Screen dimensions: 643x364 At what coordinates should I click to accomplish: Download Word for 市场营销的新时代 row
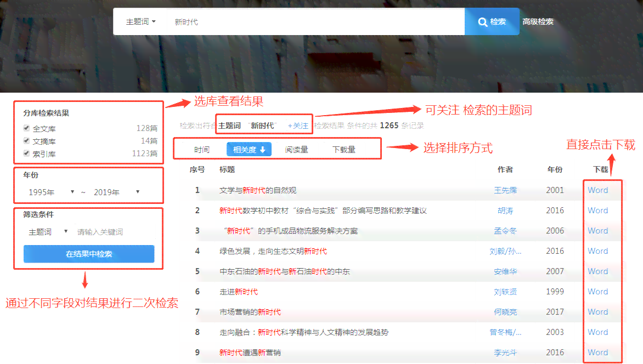598,312
